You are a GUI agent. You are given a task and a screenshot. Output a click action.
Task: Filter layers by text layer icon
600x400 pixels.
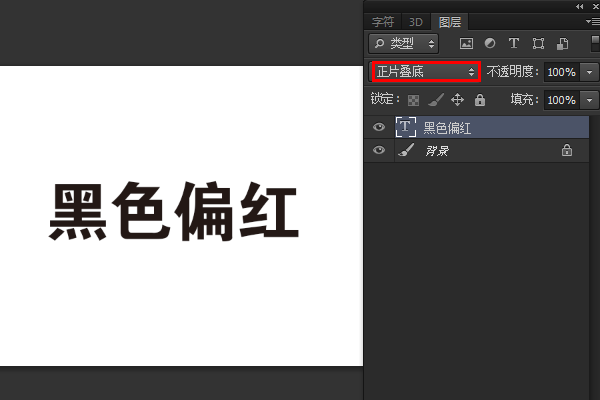(x=514, y=43)
